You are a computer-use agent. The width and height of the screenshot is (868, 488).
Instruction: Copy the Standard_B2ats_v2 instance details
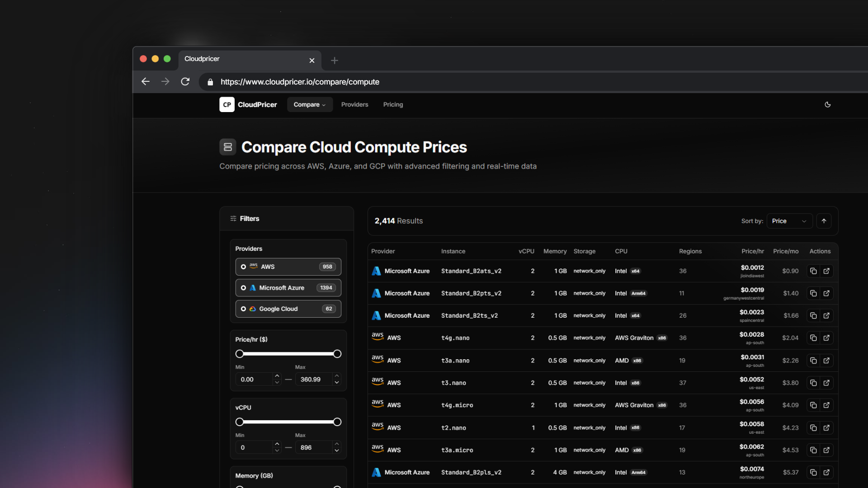(x=814, y=271)
